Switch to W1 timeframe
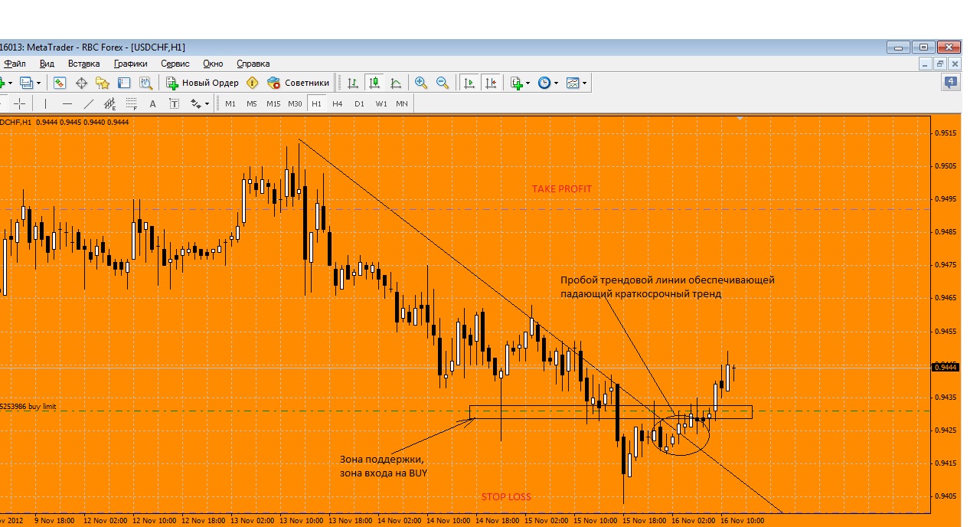 pyautogui.click(x=381, y=103)
